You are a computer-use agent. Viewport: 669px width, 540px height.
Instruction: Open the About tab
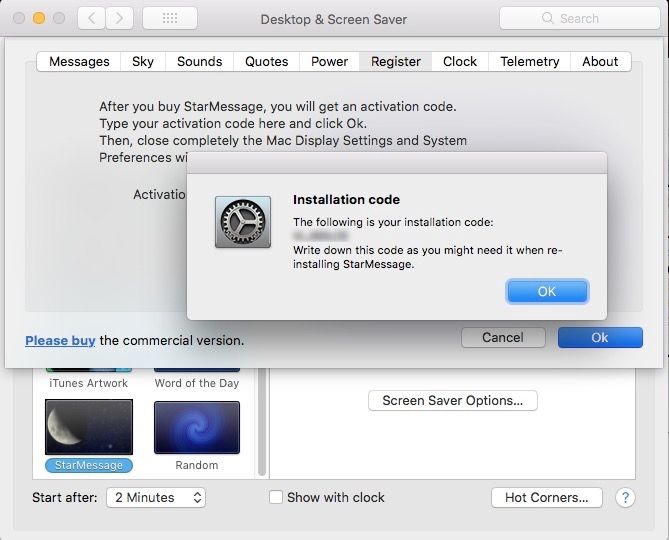click(x=600, y=61)
